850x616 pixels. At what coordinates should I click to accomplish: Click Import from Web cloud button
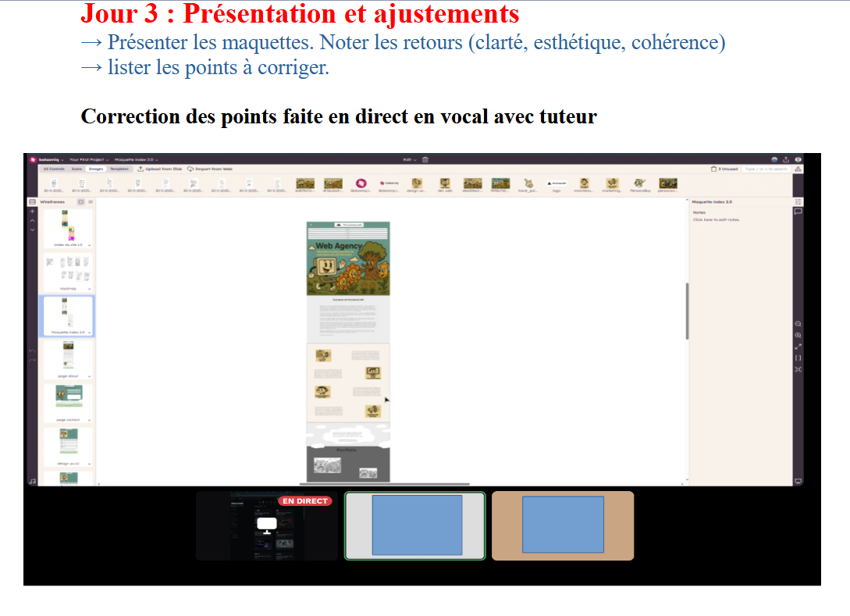coord(209,169)
